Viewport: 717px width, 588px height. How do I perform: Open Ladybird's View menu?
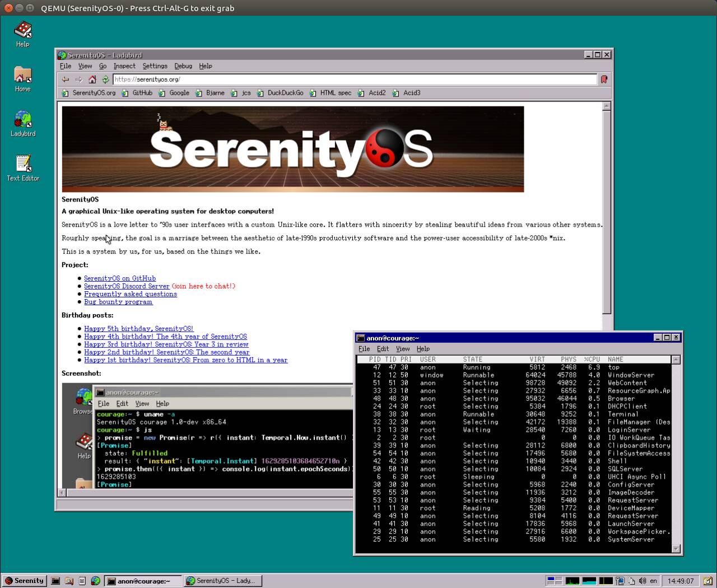pyautogui.click(x=85, y=66)
